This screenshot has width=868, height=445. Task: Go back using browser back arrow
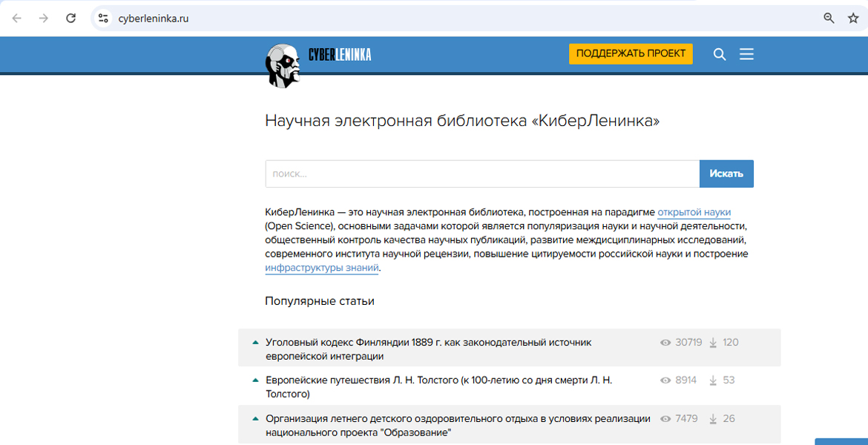[16, 19]
